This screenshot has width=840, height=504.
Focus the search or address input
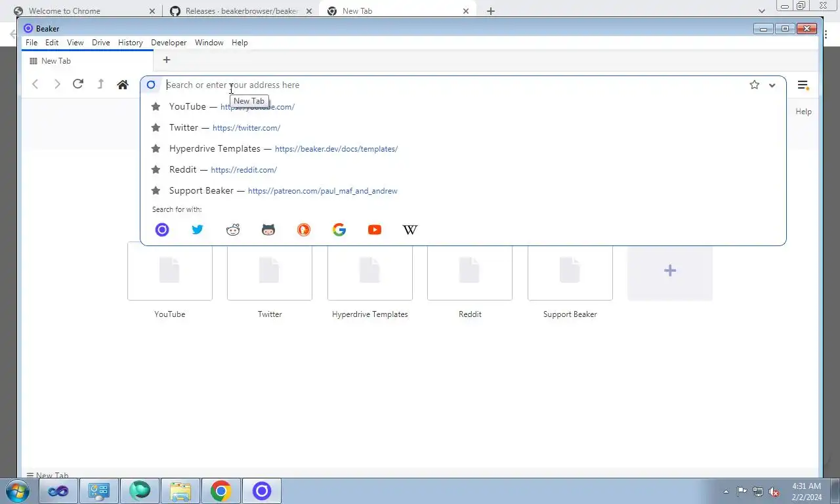(x=453, y=85)
